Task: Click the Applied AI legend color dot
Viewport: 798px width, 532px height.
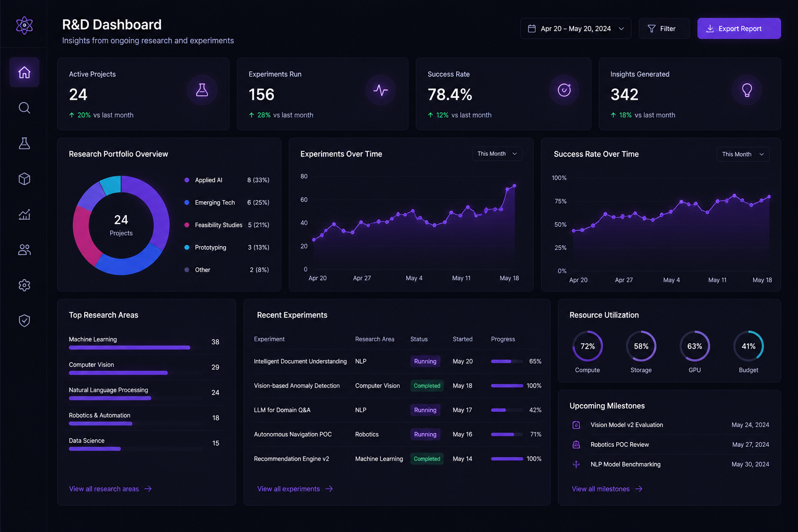Action: coord(187,180)
